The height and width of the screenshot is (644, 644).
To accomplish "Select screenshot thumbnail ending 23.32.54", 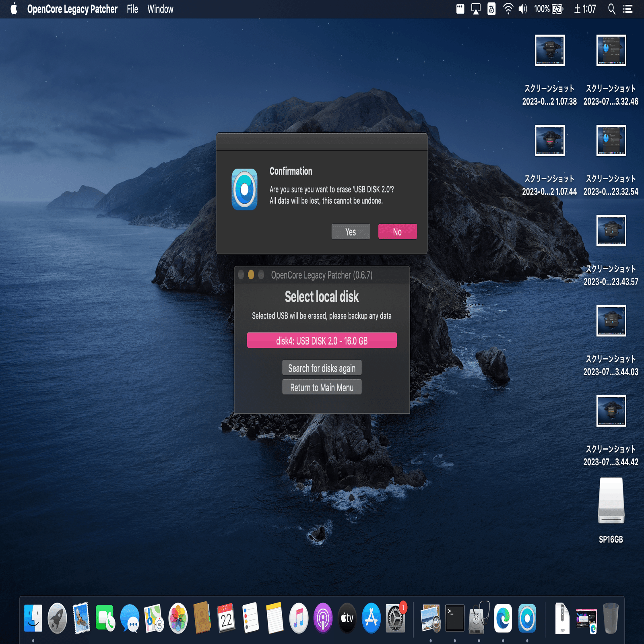I will point(611,140).
